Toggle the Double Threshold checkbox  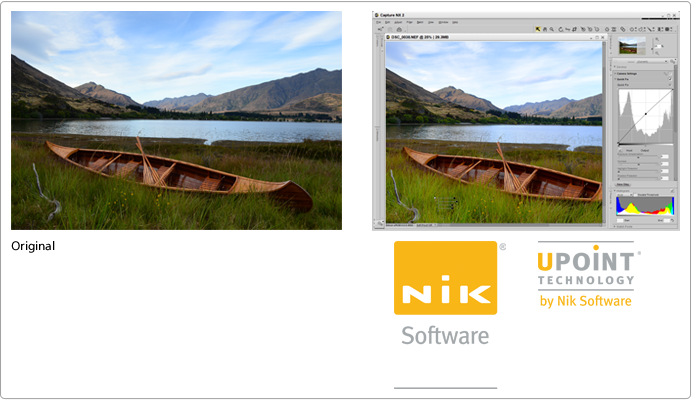[x=636, y=195]
